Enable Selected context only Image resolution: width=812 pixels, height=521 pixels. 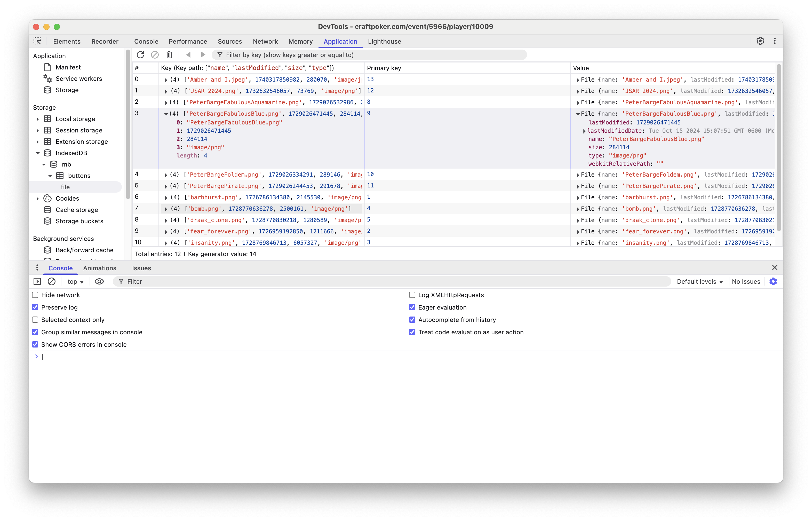tap(35, 320)
